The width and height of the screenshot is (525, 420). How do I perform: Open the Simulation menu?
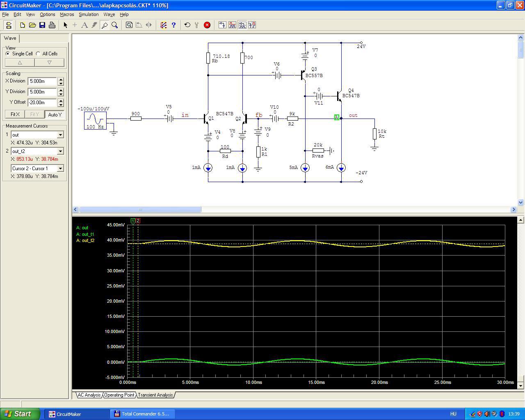point(89,14)
